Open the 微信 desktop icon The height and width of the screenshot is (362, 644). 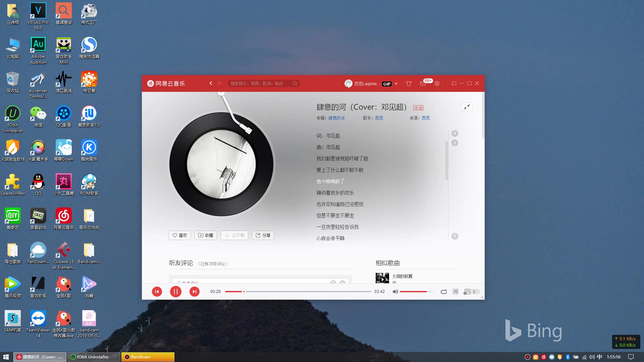(38, 116)
